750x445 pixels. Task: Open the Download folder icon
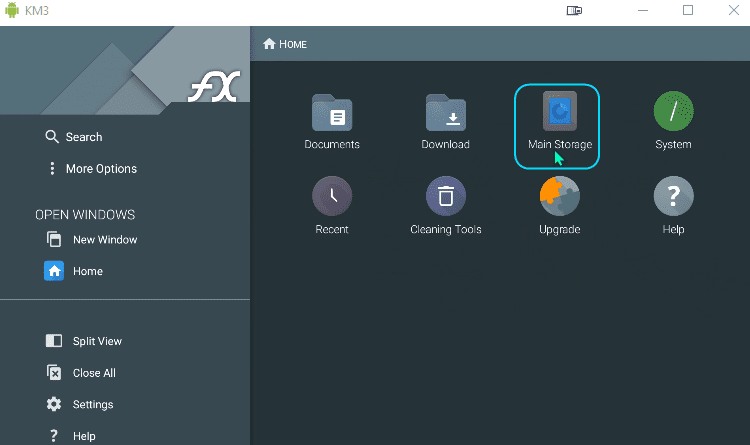click(x=446, y=113)
